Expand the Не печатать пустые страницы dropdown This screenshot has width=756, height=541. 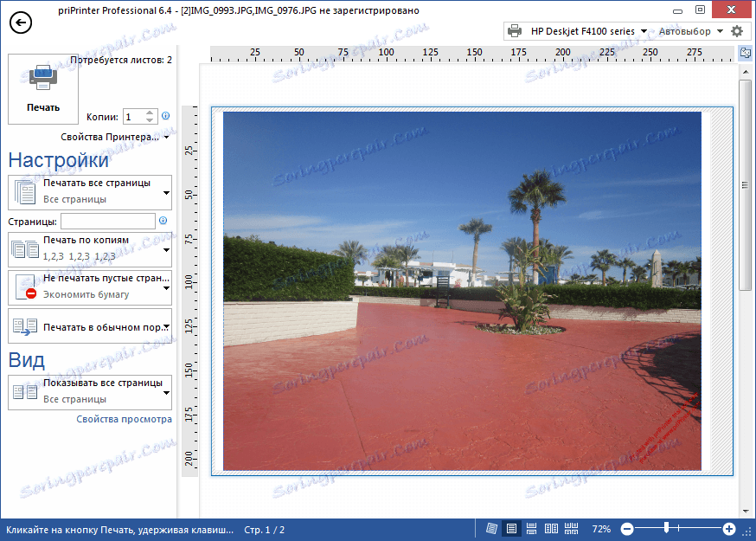click(x=90, y=287)
